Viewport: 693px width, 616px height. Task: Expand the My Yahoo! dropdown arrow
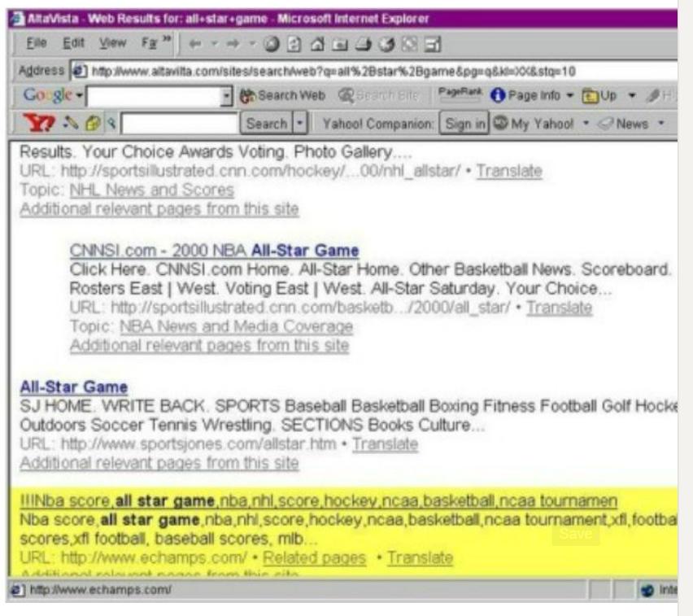(586, 124)
